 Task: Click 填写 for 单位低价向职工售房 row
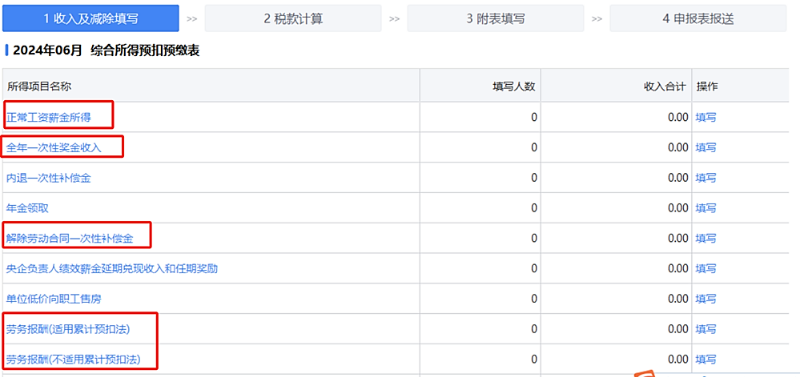tap(706, 299)
